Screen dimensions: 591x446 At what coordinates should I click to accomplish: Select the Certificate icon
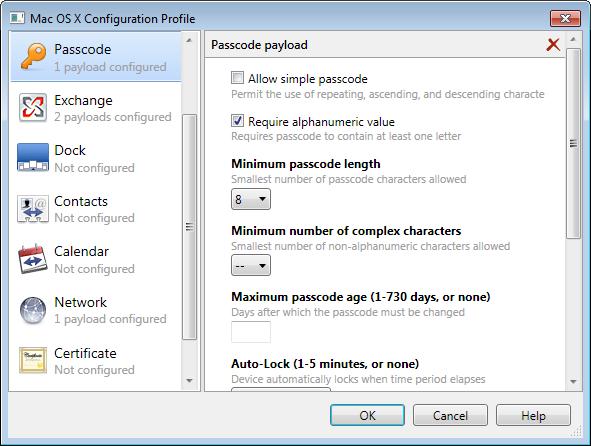pos(33,360)
